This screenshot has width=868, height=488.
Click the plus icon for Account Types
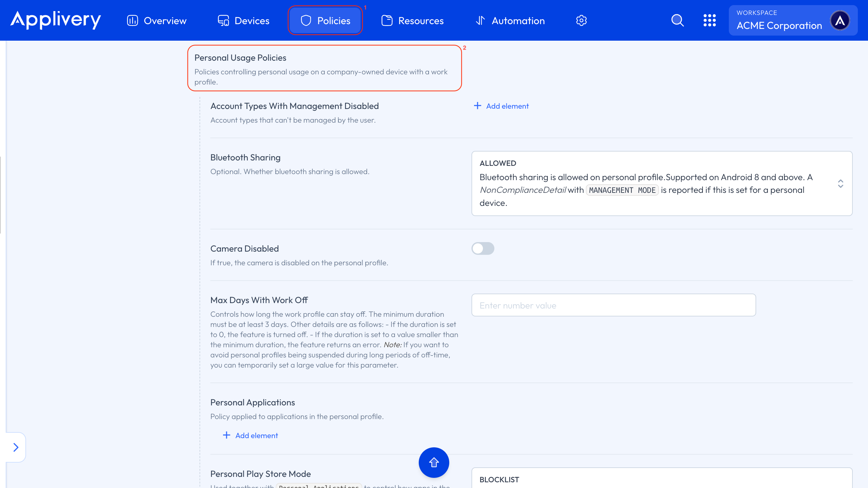point(478,106)
